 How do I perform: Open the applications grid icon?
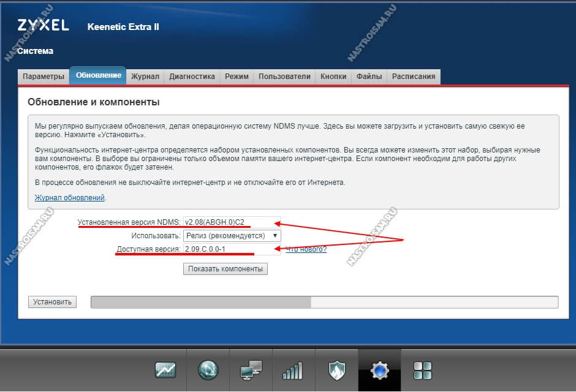(423, 371)
